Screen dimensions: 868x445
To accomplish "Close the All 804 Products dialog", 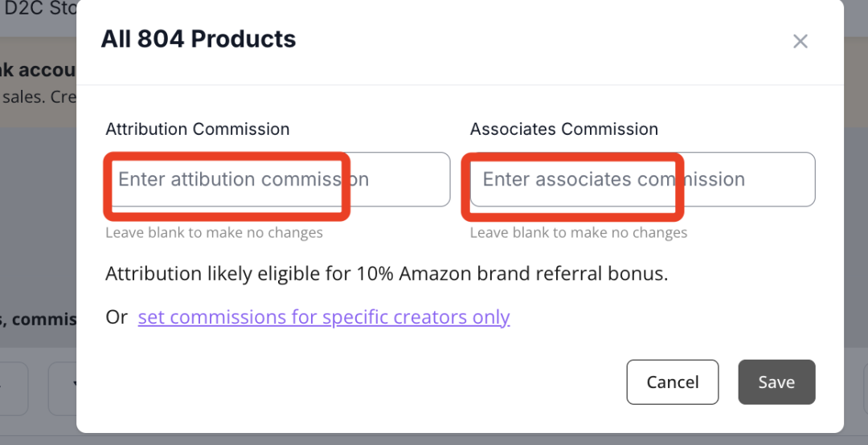I will pyautogui.click(x=800, y=42).
